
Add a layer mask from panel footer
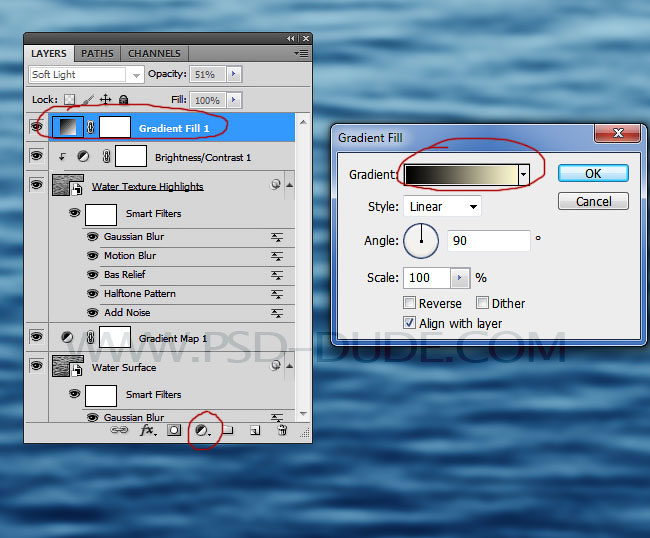pos(174,430)
